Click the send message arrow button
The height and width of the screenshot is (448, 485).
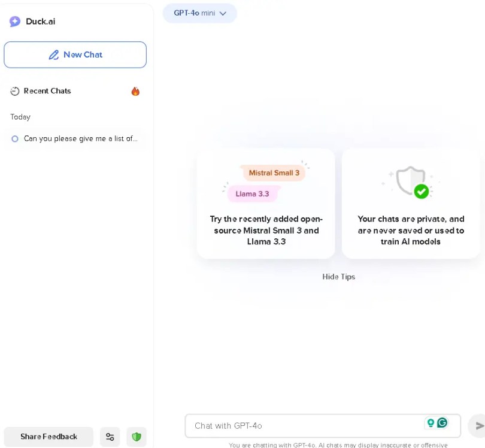(478, 426)
